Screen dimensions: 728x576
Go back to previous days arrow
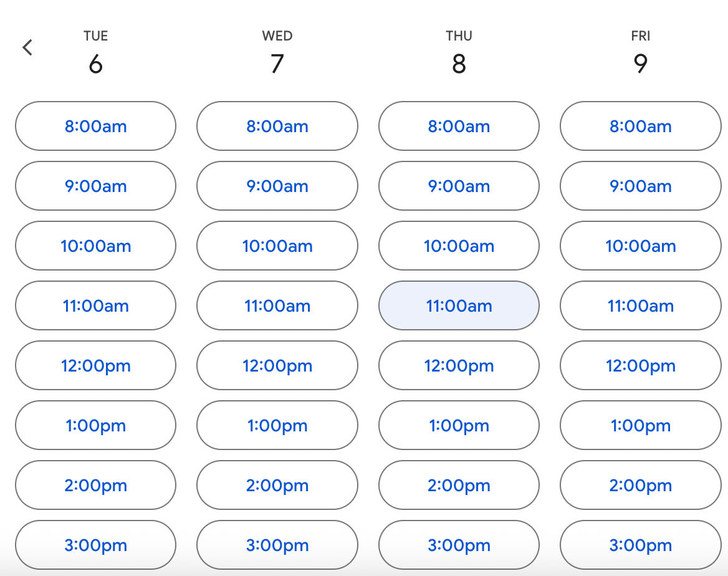click(27, 47)
